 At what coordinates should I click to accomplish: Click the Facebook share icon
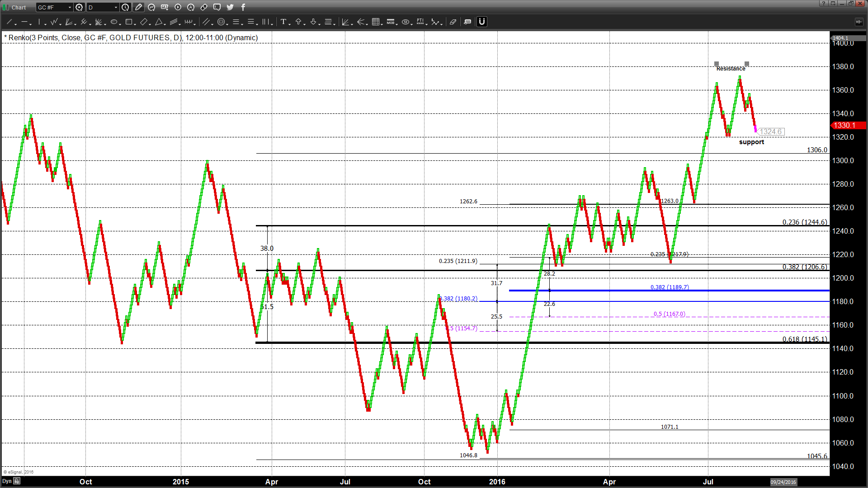click(243, 7)
